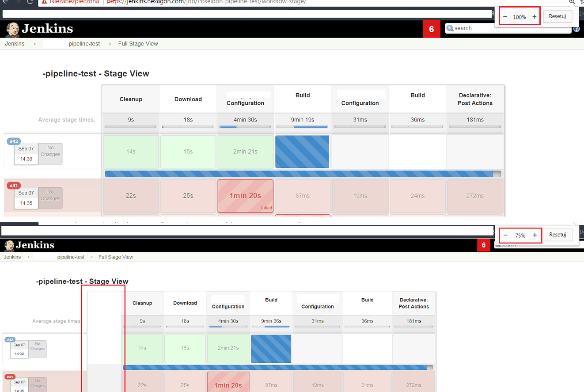Click the zoom out minus button beside 75%
Image resolution: width=584 pixels, height=392 pixels.
click(x=506, y=235)
